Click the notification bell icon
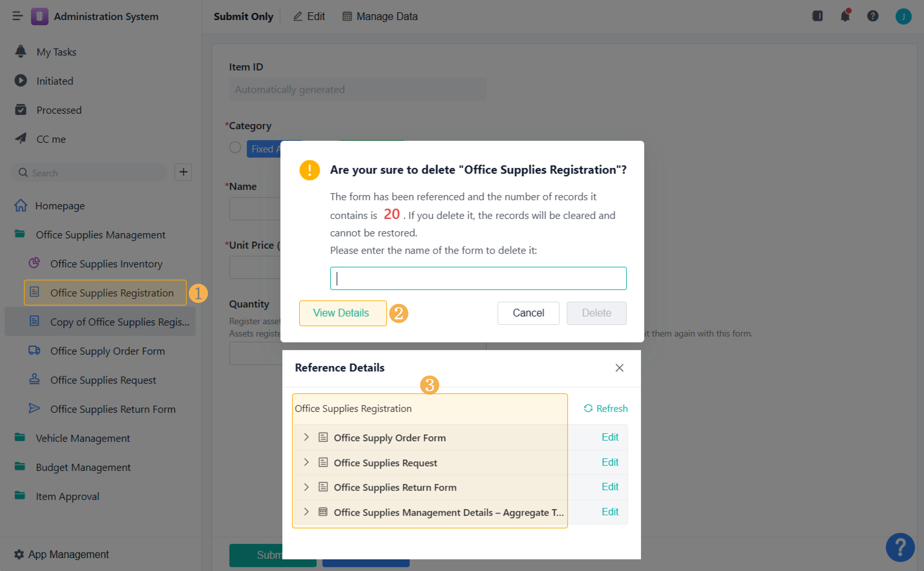This screenshot has width=924, height=571. click(845, 16)
